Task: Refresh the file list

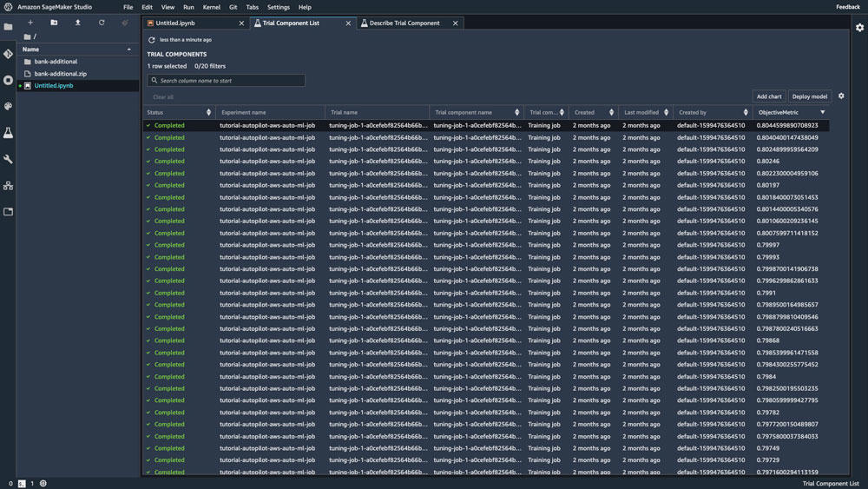Action: pyautogui.click(x=102, y=23)
